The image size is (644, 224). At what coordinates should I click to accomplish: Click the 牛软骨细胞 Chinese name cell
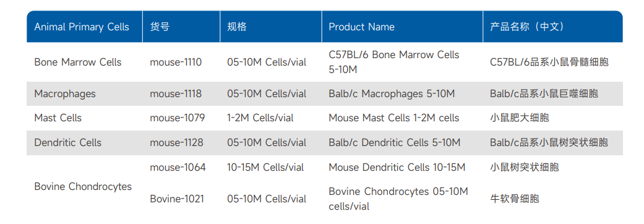(514, 199)
